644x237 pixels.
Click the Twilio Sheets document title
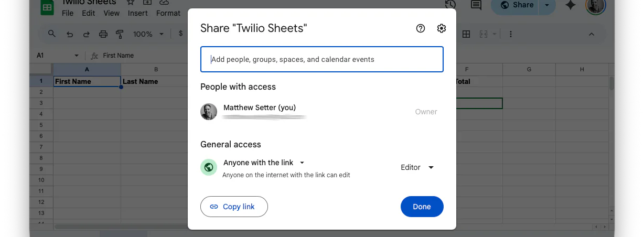point(89,2)
